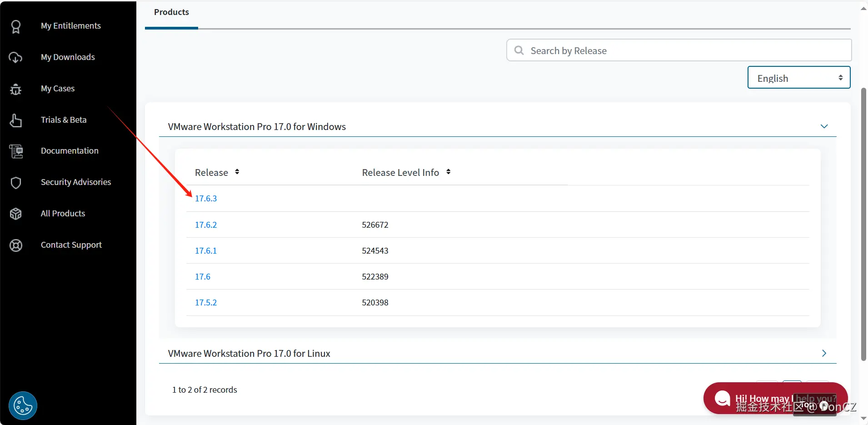
Task: Click the Documentation icon in sidebar
Action: 16,151
